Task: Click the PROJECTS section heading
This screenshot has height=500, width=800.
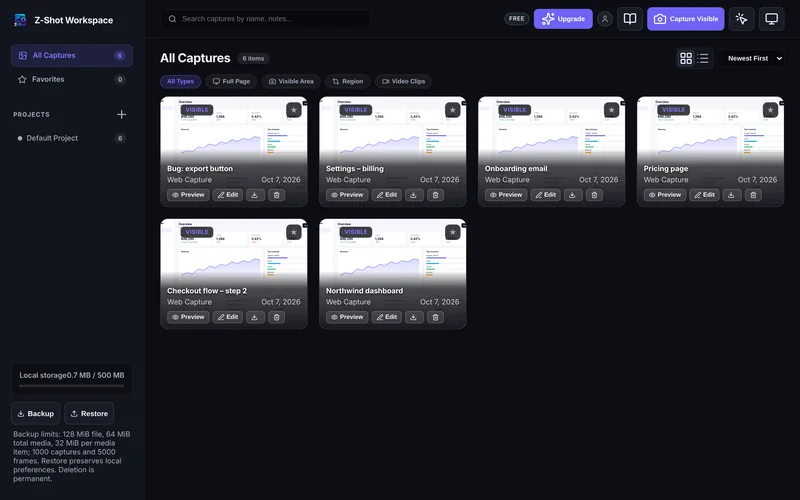Action: pyautogui.click(x=32, y=114)
